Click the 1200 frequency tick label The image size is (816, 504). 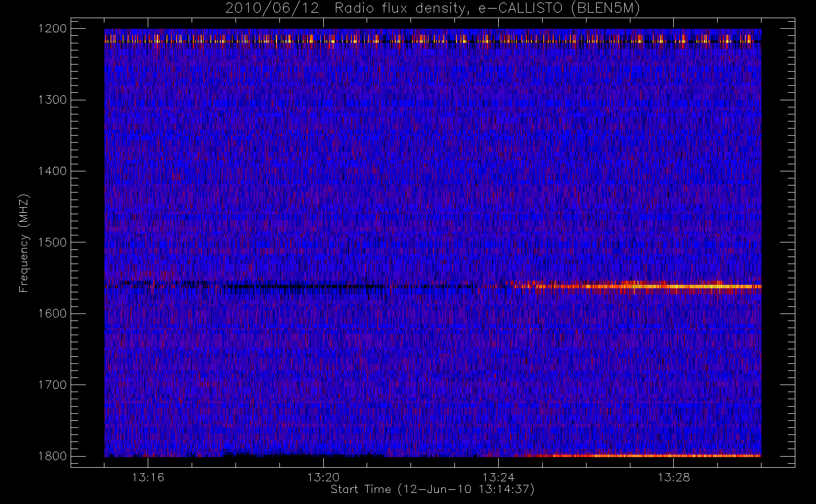point(52,29)
